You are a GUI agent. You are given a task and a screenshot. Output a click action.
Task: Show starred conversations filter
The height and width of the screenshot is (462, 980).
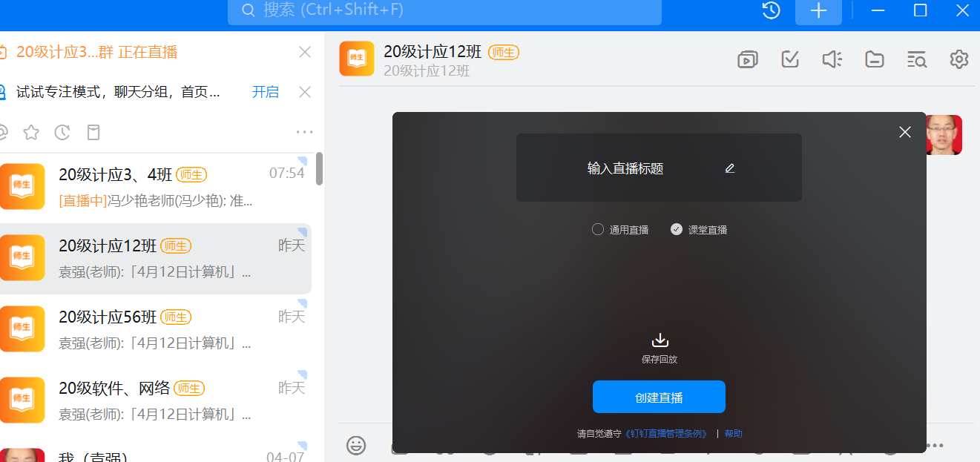pyautogui.click(x=31, y=133)
